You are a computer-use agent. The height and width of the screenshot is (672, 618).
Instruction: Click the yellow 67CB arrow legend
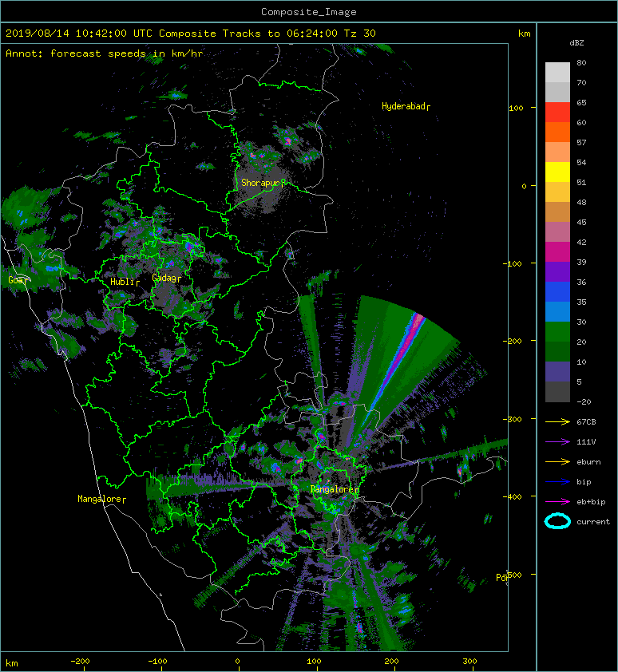[x=557, y=422]
